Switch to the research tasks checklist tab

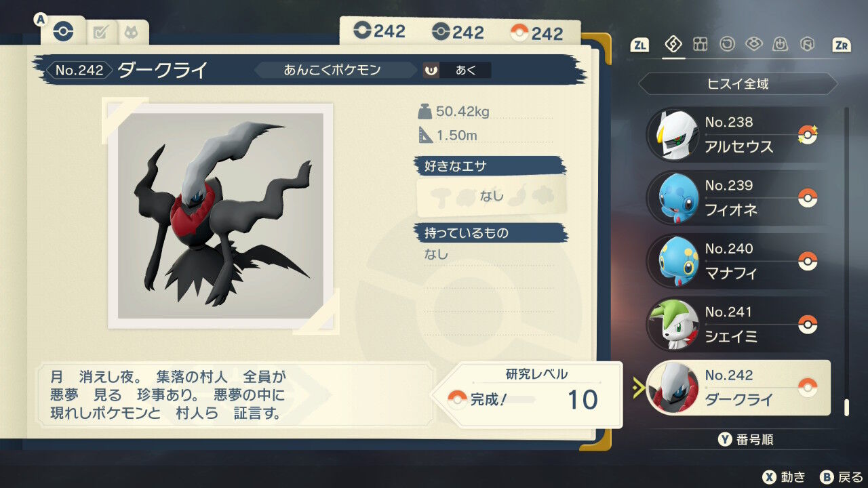point(100,32)
